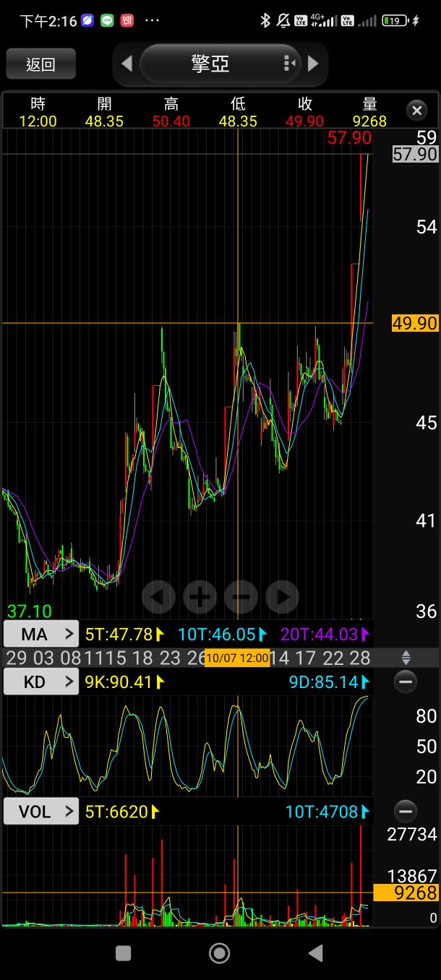Zoom in chart with plus button

(200, 597)
